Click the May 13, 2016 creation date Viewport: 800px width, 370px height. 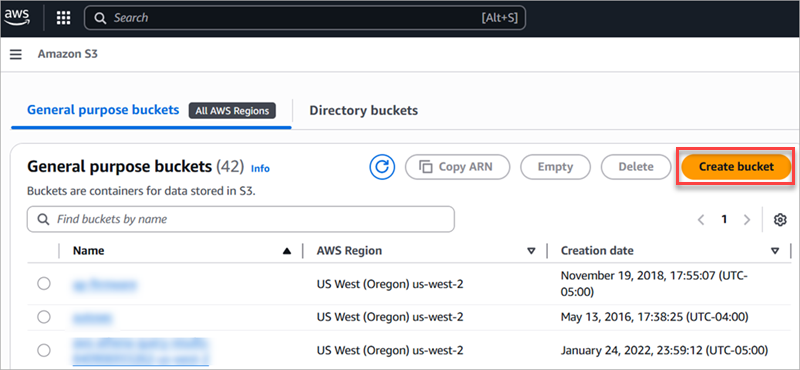pos(654,317)
